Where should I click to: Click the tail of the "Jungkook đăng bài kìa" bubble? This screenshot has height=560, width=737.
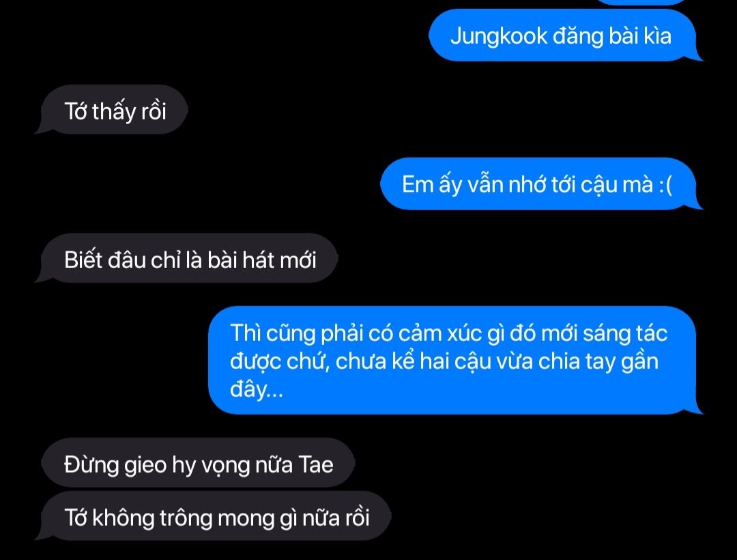697,57
